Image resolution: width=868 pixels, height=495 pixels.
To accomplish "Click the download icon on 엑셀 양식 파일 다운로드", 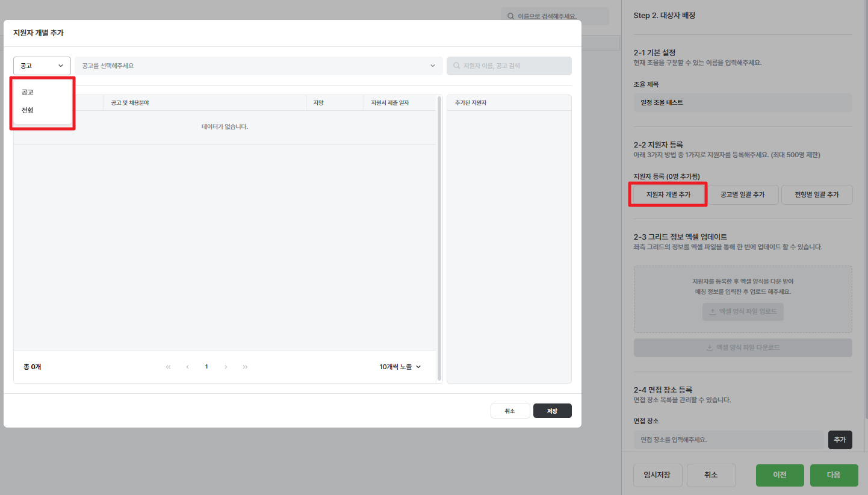I will click(709, 347).
